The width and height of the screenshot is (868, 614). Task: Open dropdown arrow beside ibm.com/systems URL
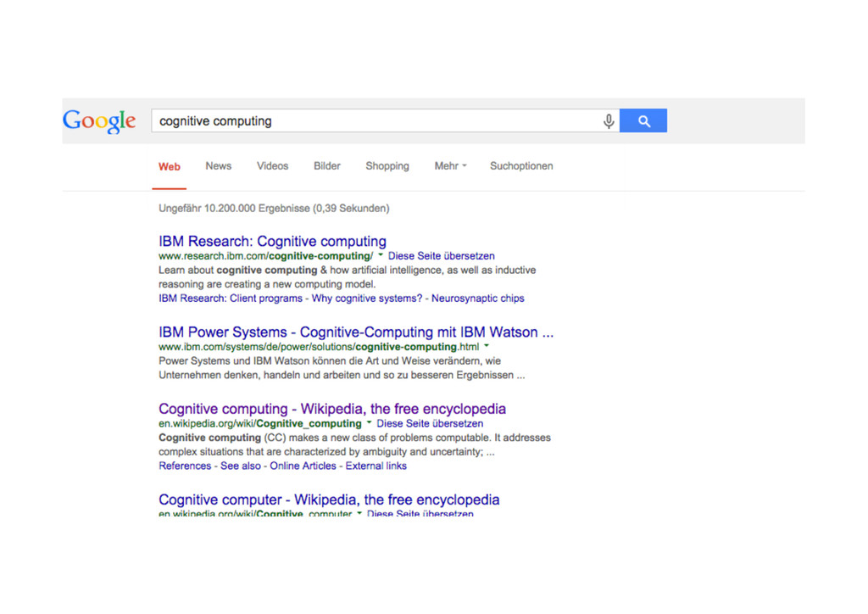pyautogui.click(x=487, y=347)
